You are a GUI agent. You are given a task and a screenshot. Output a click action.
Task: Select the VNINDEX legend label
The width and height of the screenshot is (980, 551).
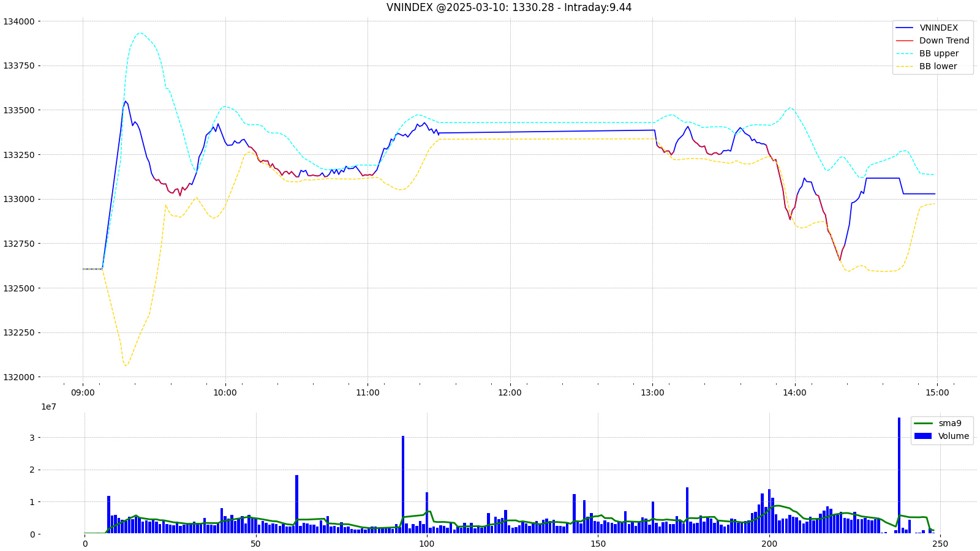click(x=938, y=28)
